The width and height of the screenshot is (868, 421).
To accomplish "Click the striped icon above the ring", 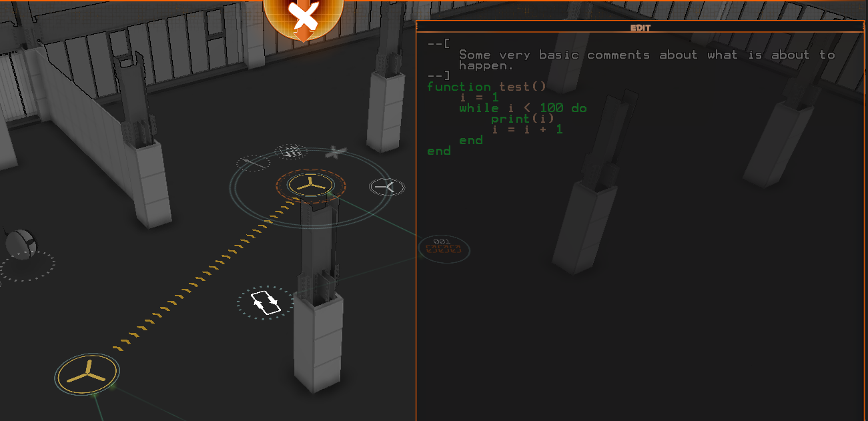I will pos(291,152).
